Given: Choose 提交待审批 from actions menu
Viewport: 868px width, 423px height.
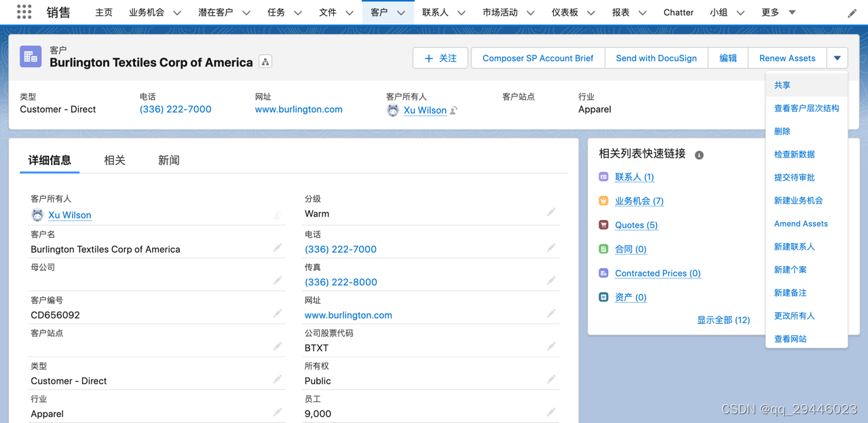Looking at the screenshot, I should click(x=806, y=177).
